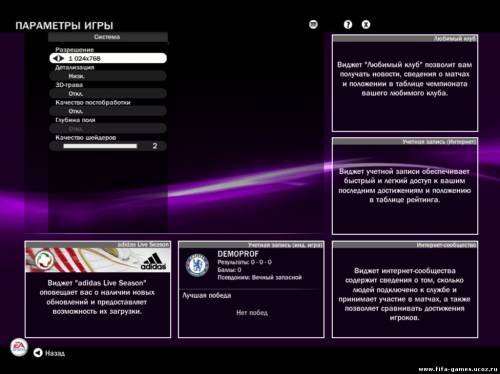The height and width of the screenshot is (374, 500).
Task: Close the settings with the X icon
Action: tap(366, 25)
